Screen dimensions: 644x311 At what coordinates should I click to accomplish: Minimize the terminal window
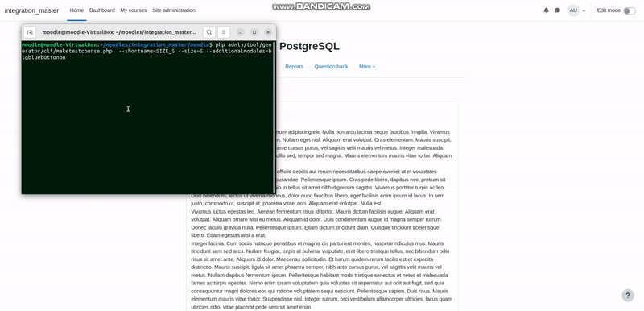pos(241,32)
